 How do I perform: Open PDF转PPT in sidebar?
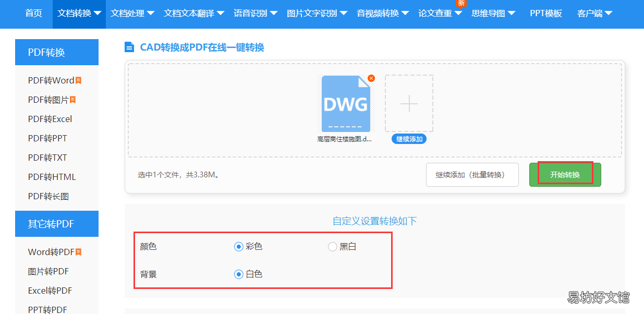click(47, 138)
